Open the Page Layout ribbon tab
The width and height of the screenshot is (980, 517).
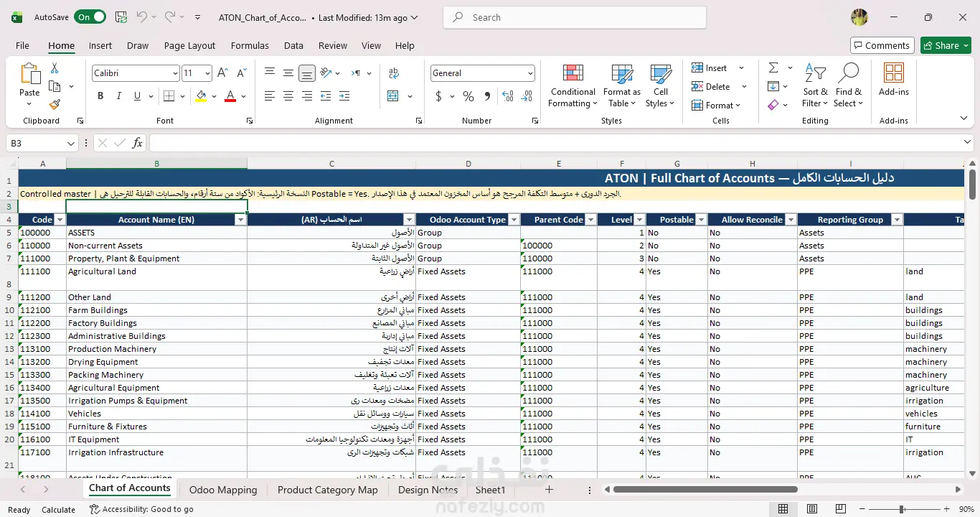point(189,45)
